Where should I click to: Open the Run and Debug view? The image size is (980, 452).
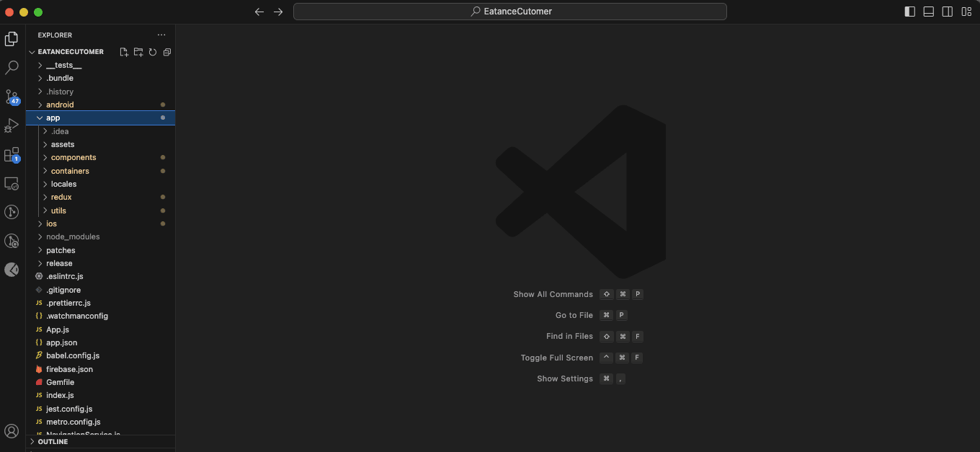click(x=12, y=125)
